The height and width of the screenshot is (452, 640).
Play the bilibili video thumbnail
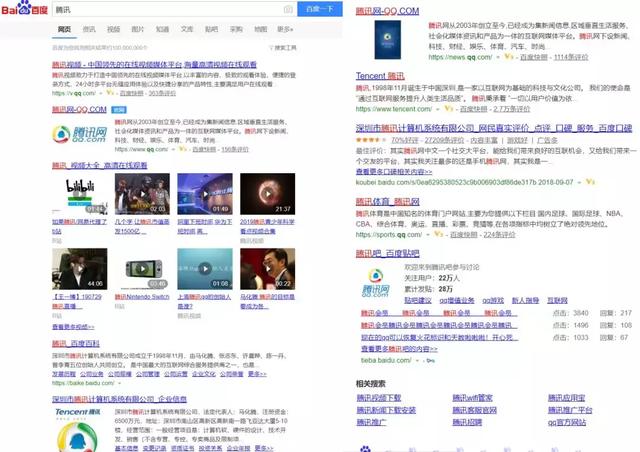(x=80, y=193)
